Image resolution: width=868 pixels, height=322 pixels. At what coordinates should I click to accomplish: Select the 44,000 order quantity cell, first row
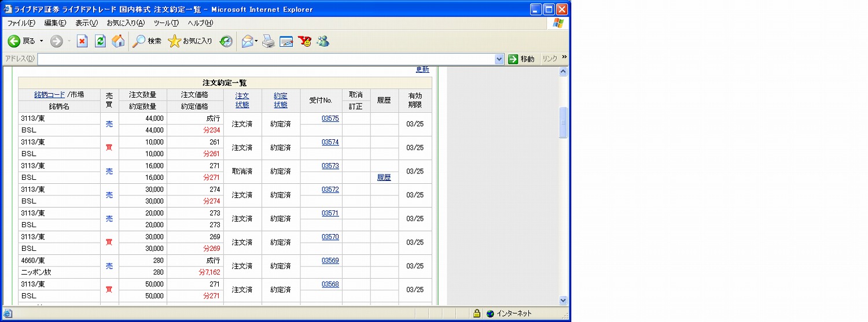tap(143, 118)
